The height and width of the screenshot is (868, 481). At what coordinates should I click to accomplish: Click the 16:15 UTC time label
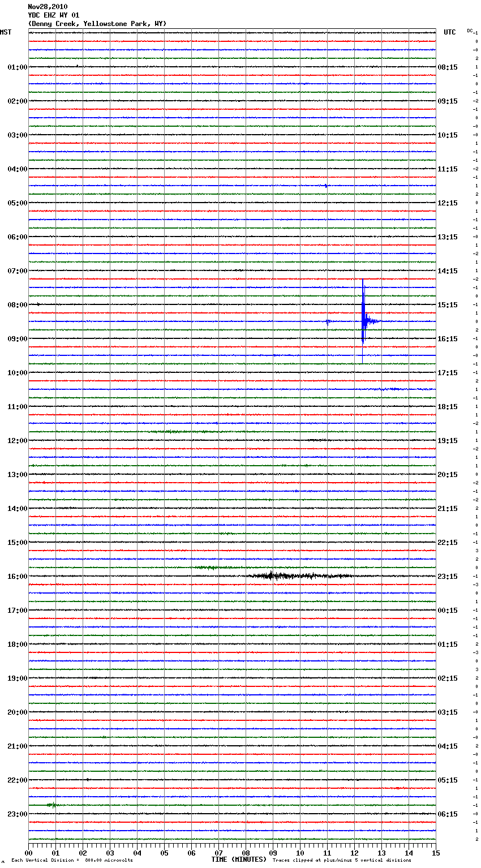coord(448,339)
